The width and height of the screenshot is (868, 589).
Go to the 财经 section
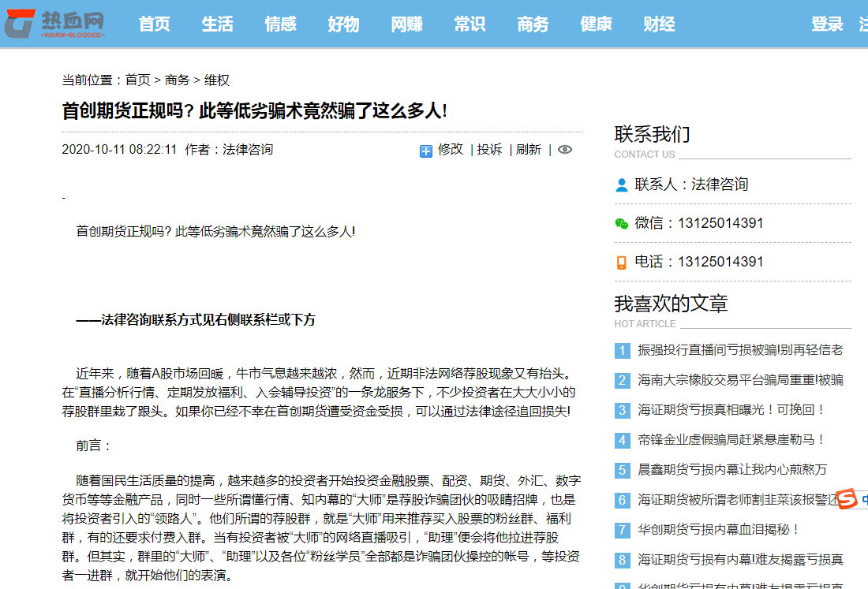coord(659,24)
